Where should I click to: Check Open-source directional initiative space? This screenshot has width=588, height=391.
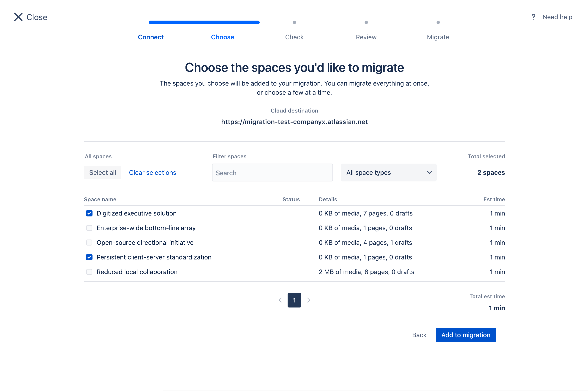point(89,243)
